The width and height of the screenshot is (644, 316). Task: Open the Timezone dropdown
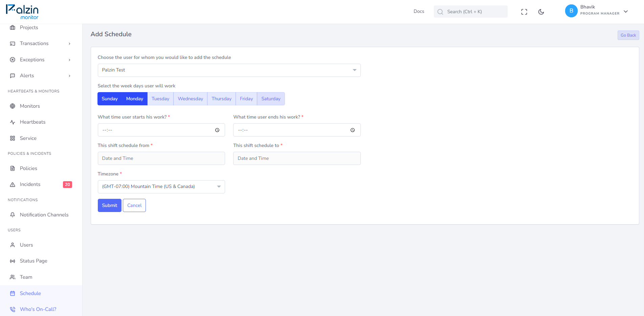click(x=161, y=187)
